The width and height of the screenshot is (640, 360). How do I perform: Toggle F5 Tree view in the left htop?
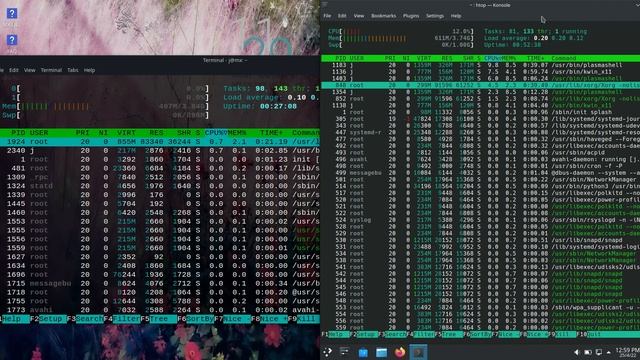click(x=159, y=319)
